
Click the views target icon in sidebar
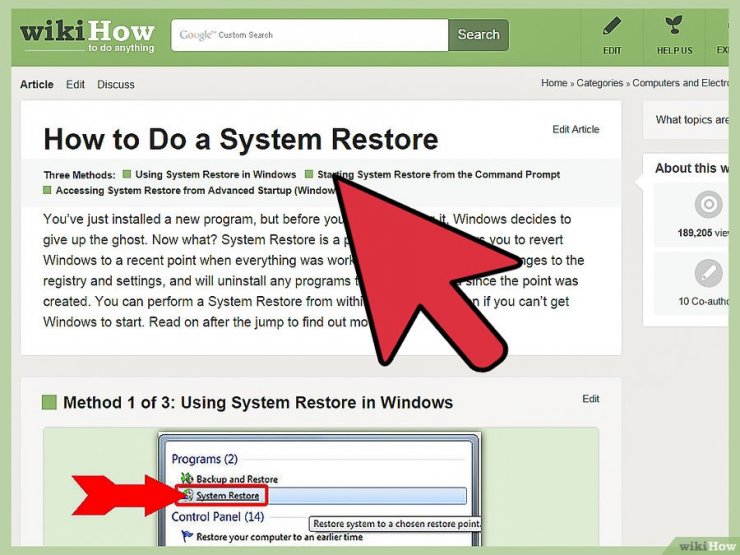[x=708, y=204]
